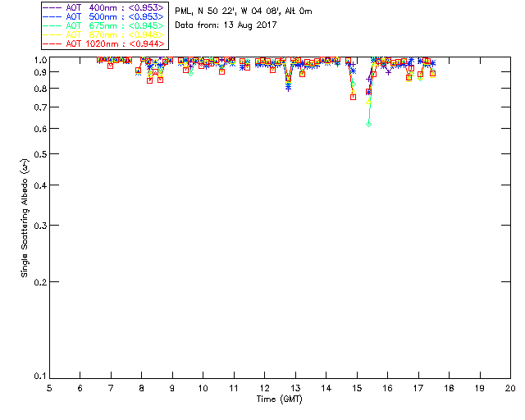Click the x-axis tick label 15
Screen dimensions: 525x420
pos(357,388)
